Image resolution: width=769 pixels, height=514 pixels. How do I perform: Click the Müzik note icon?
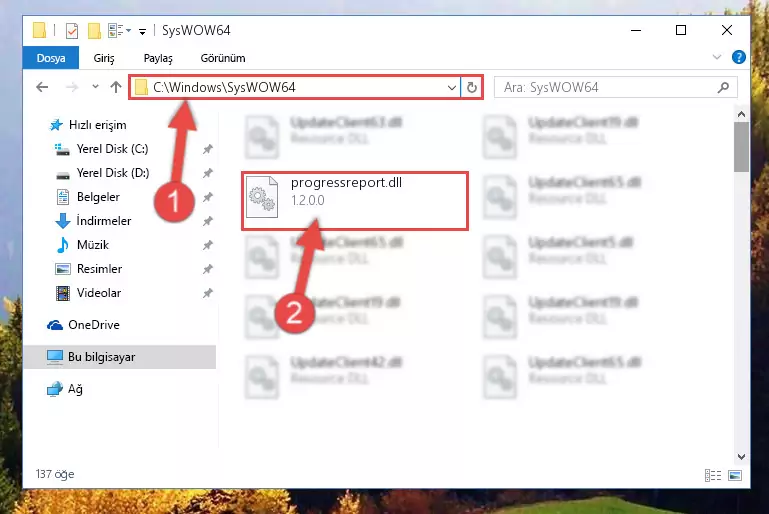pyautogui.click(x=63, y=245)
